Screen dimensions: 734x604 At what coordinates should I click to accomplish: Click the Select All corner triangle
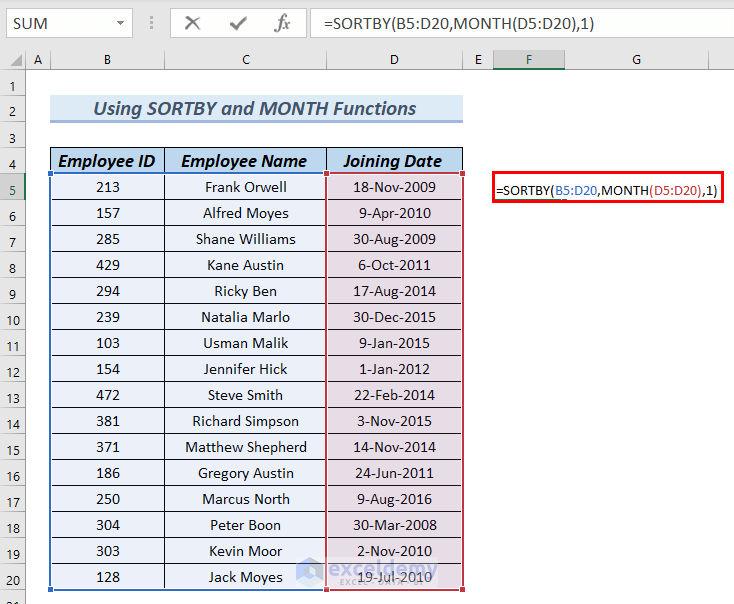click(13, 61)
